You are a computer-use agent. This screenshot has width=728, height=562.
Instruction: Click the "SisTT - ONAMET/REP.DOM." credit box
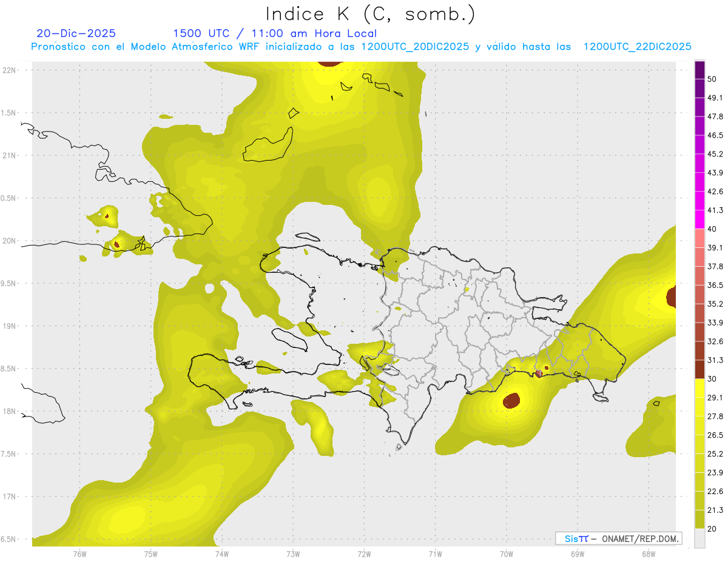point(618,538)
